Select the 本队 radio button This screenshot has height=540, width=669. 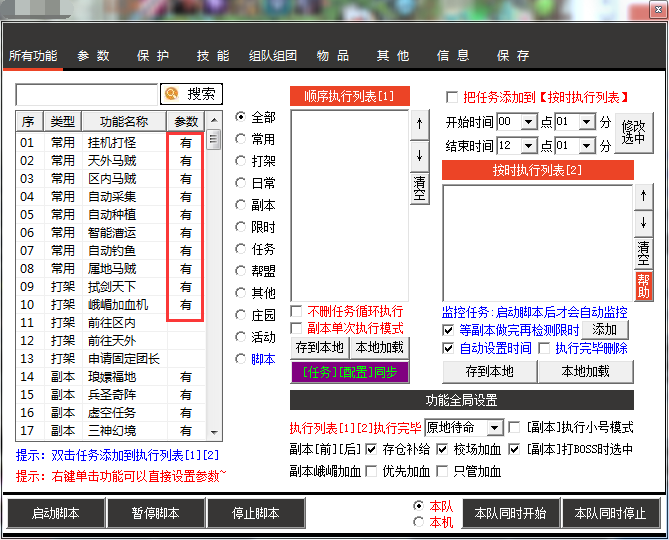[x=419, y=506]
